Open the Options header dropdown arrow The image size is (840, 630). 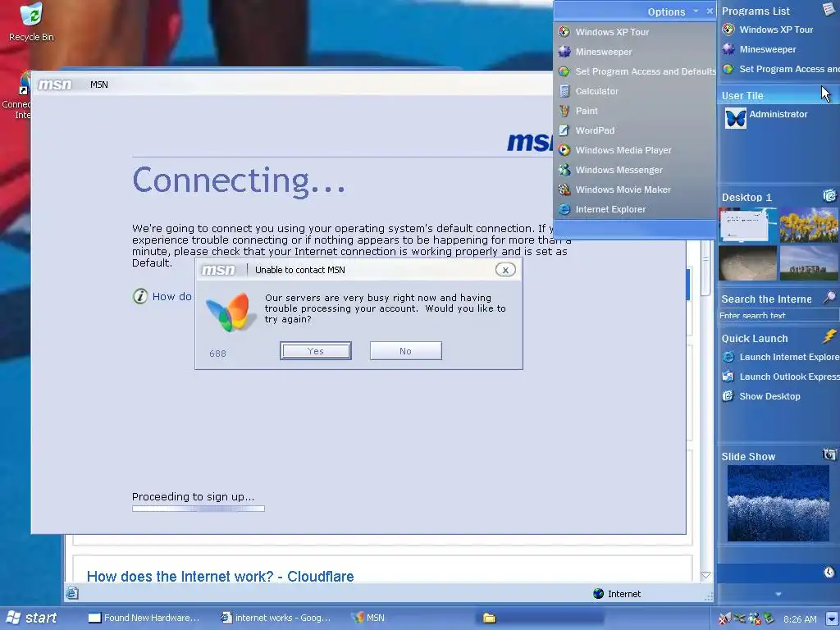(696, 11)
